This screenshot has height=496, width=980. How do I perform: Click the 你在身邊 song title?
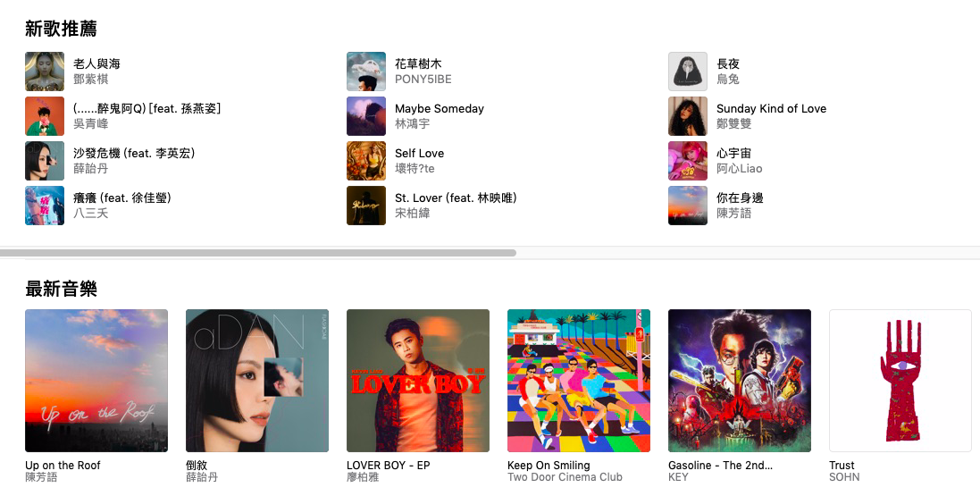(x=740, y=198)
